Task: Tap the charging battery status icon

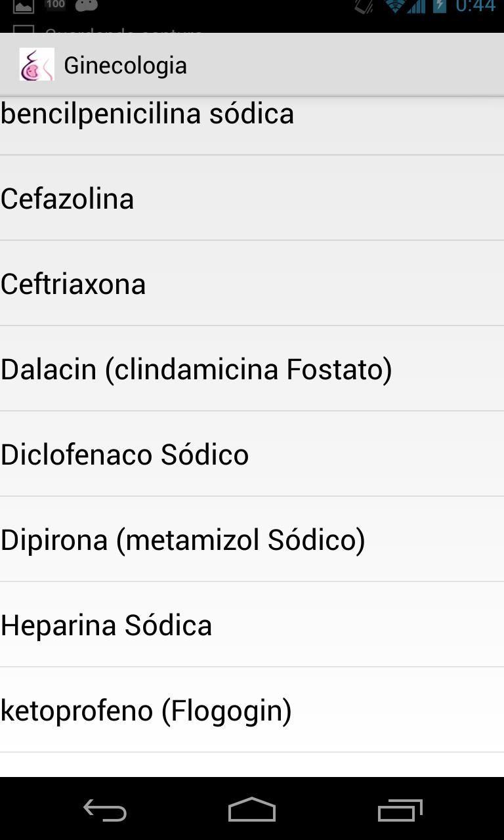Action: point(439,7)
